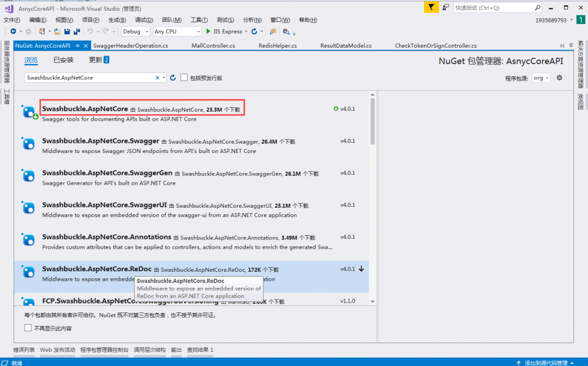
Task: Switch to the RedisHelper.cs tab
Action: [278, 46]
